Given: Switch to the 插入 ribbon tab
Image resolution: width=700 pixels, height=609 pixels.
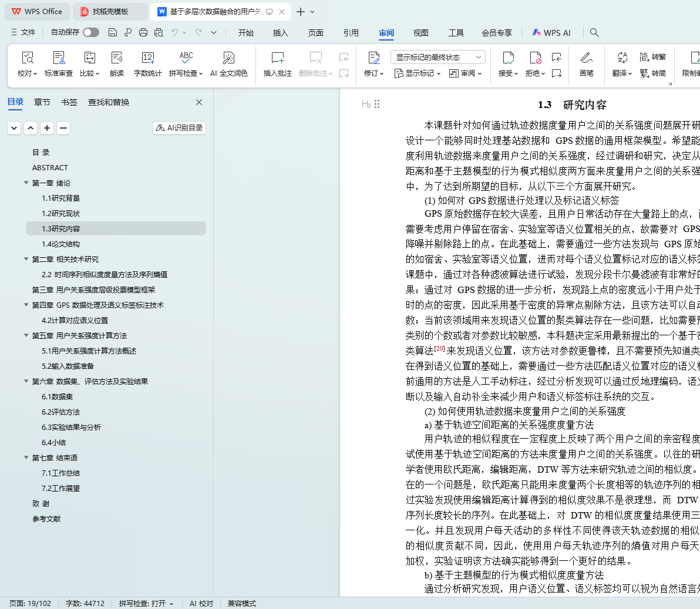Looking at the screenshot, I should 281,33.
